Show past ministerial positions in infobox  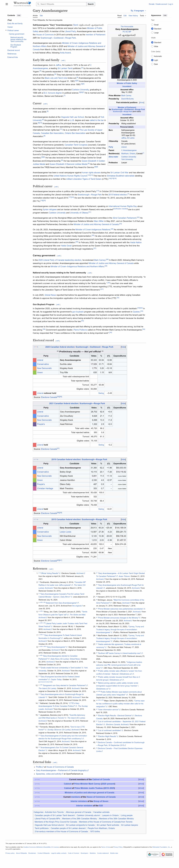click(x=141, y=103)
